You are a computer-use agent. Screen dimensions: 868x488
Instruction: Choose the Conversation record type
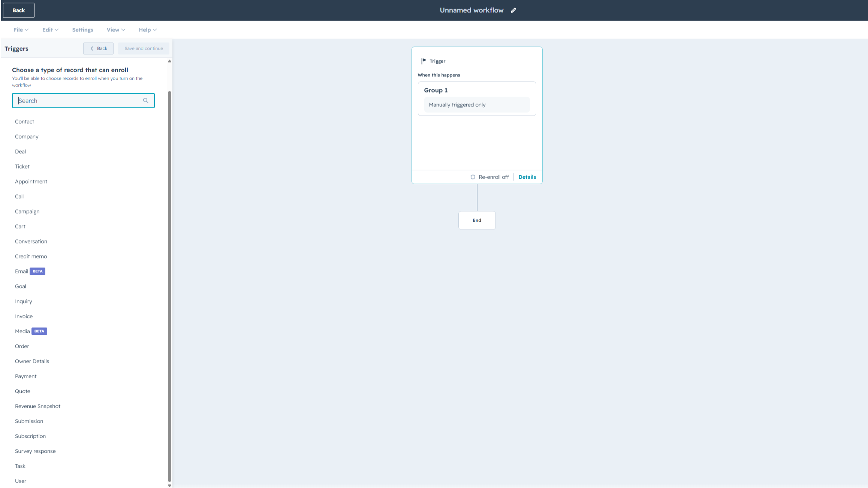[x=31, y=241]
